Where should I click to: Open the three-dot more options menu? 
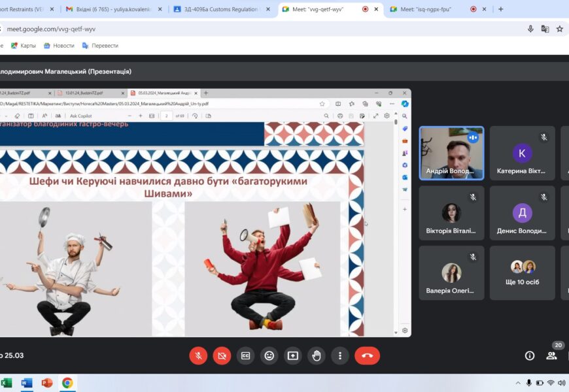point(340,355)
